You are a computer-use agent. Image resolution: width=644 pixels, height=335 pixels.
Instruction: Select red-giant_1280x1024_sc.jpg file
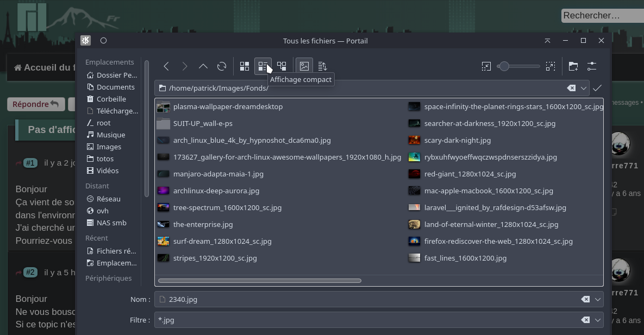tap(462, 174)
